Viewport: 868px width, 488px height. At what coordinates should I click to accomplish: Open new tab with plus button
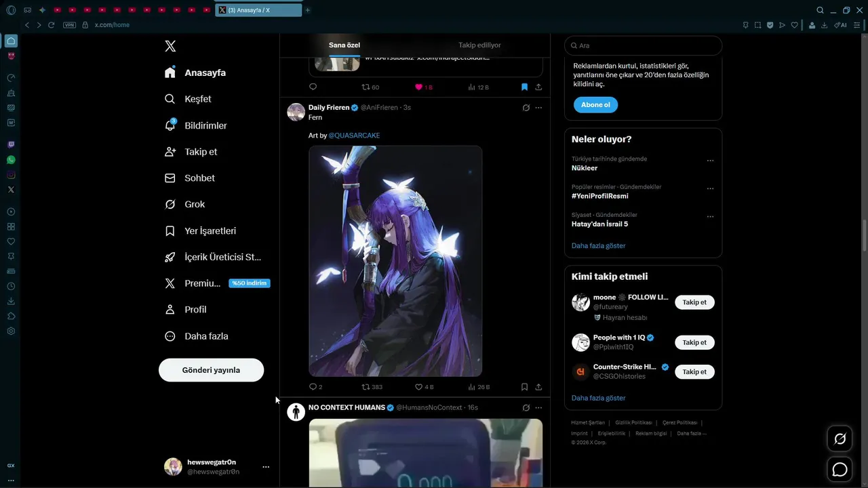pos(308,10)
